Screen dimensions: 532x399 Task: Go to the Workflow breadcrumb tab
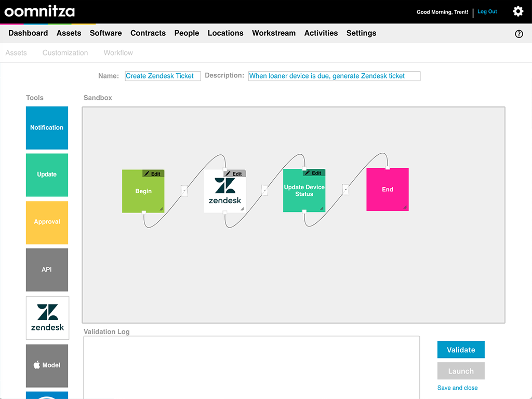point(118,53)
